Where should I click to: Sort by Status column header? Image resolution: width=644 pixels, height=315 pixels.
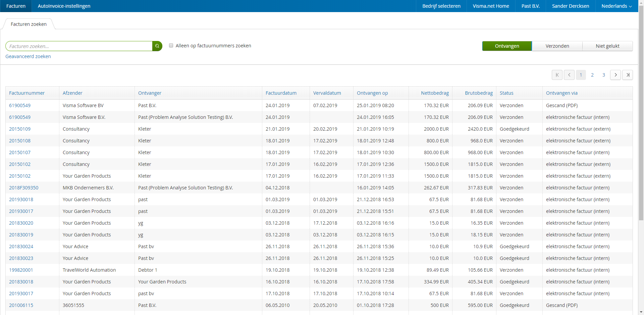click(506, 93)
